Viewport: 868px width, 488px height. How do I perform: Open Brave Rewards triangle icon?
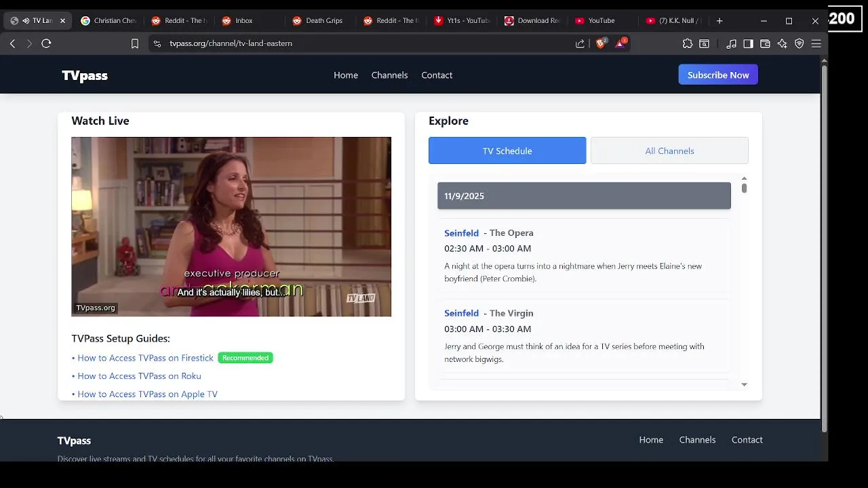pos(620,43)
